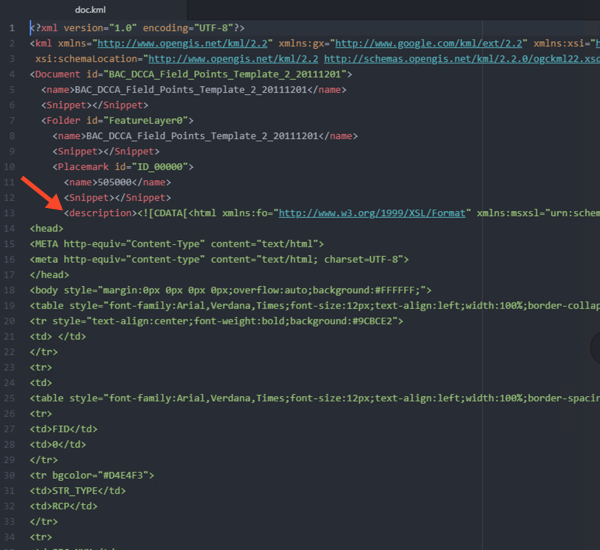Select the doc.kml editor tab
Image resolution: width=600 pixels, height=550 pixels.
(x=90, y=10)
